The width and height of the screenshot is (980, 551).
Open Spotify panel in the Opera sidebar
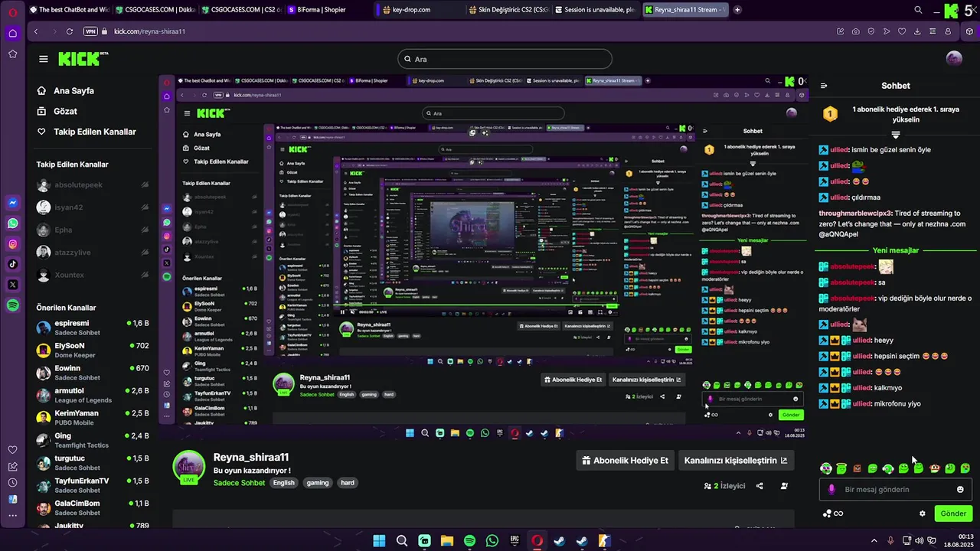click(12, 305)
